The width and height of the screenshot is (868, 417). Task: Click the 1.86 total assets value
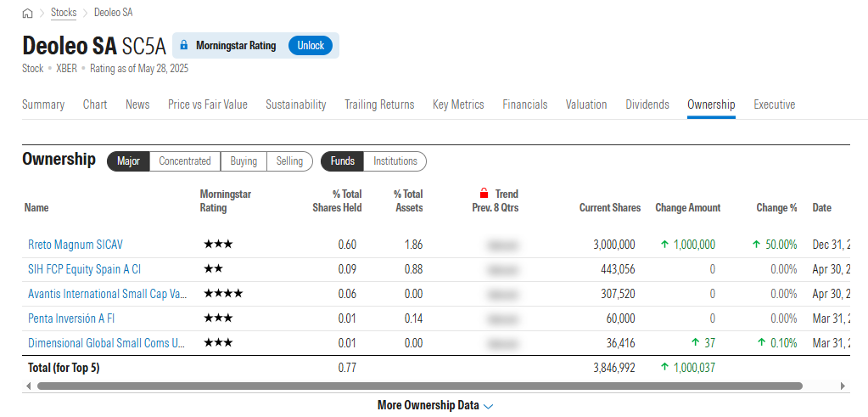click(x=413, y=245)
